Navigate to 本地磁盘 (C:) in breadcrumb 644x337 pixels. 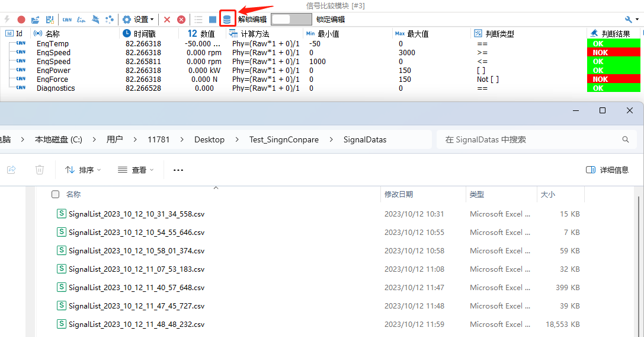click(x=58, y=139)
